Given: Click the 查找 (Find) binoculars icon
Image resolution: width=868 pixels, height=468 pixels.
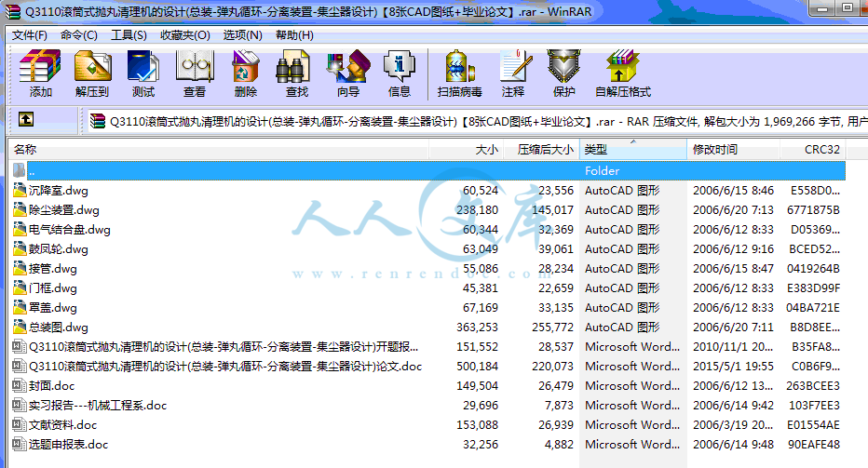Looking at the screenshot, I should [x=297, y=73].
